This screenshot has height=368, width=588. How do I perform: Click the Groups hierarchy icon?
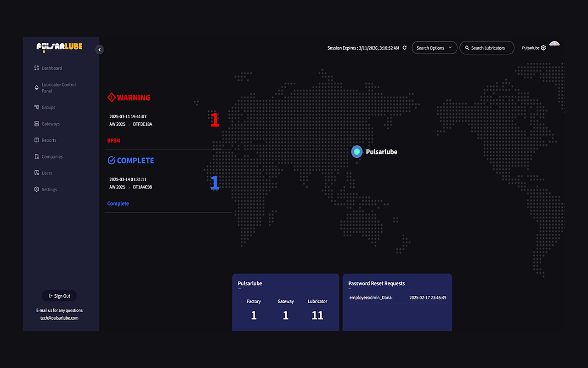pyautogui.click(x=37, y=107)
